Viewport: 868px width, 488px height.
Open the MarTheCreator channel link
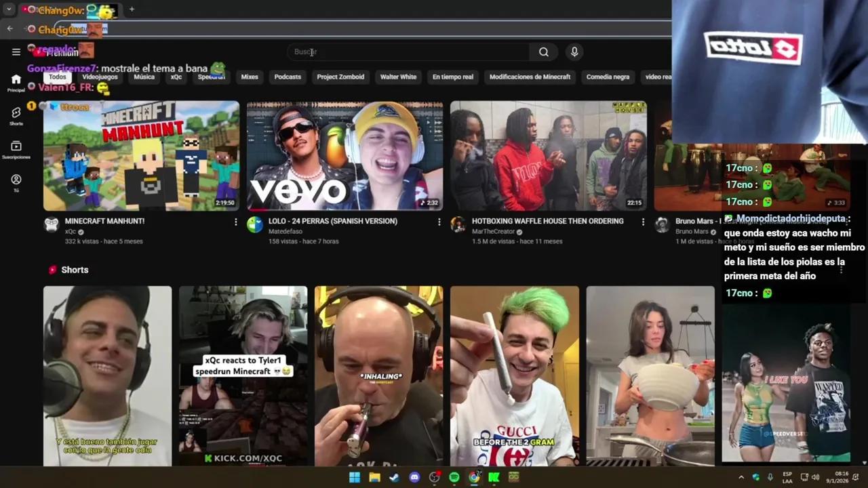[x=494, y=231]
